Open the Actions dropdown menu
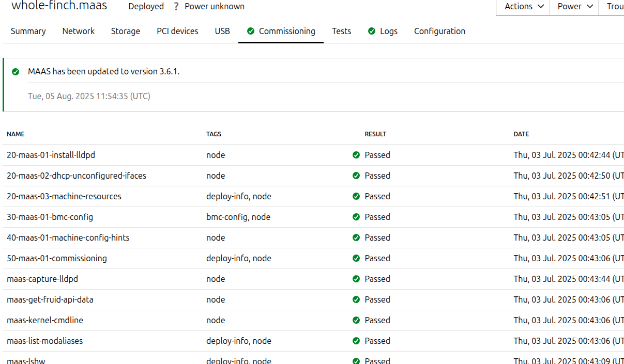The width and height of the screenshot is (624, 364). (x=523, y=7)
